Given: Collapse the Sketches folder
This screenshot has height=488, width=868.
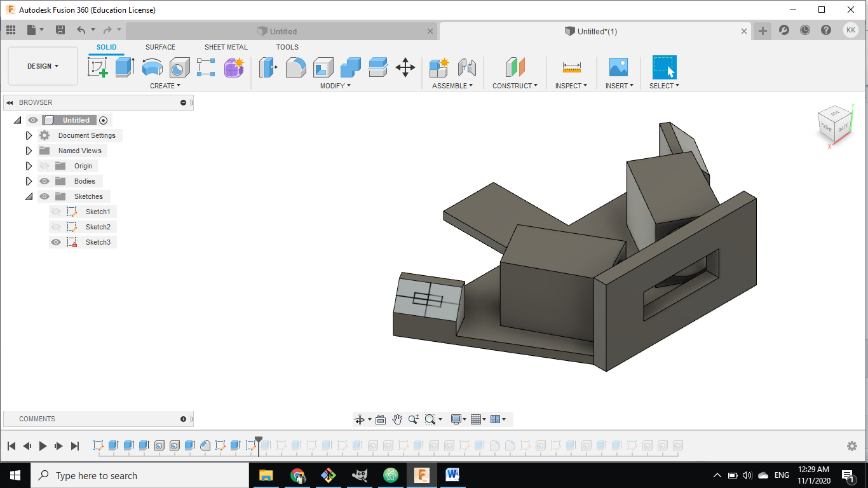Looking at the screenshot, I should (29, 196).
